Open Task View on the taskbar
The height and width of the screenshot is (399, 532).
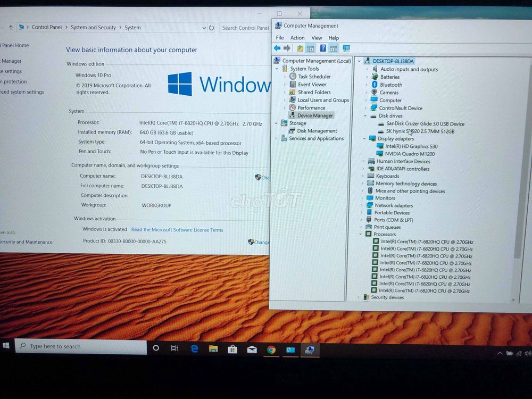coord(174,348)
